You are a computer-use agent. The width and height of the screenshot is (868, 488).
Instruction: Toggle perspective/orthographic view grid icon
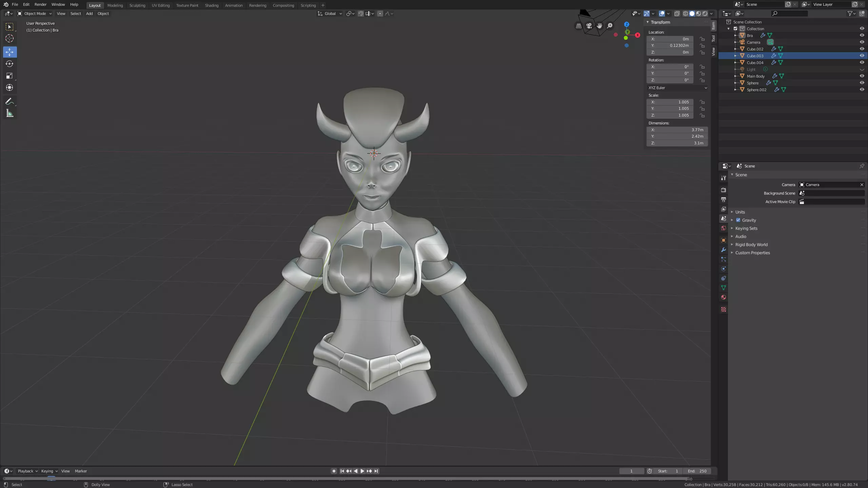579,26
